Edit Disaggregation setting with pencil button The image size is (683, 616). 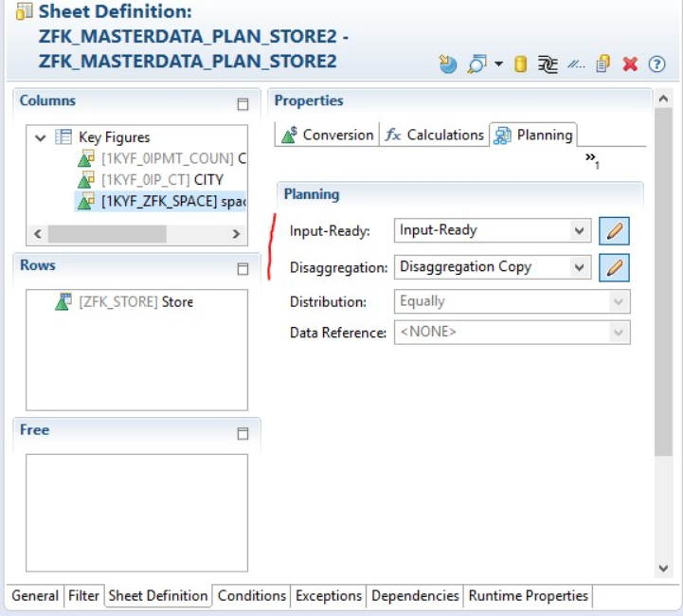(x=614, y=267)
